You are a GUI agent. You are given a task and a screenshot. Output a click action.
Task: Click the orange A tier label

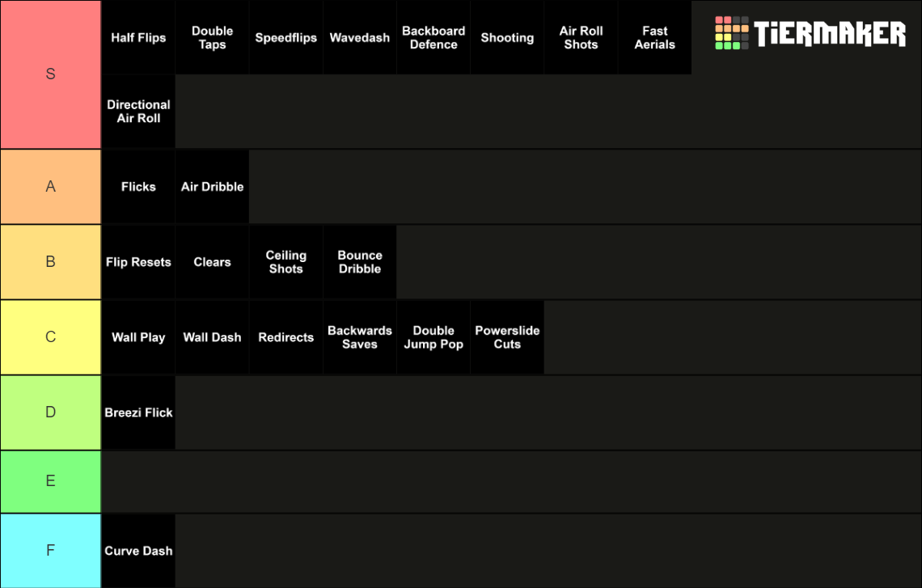coord(50,187)
